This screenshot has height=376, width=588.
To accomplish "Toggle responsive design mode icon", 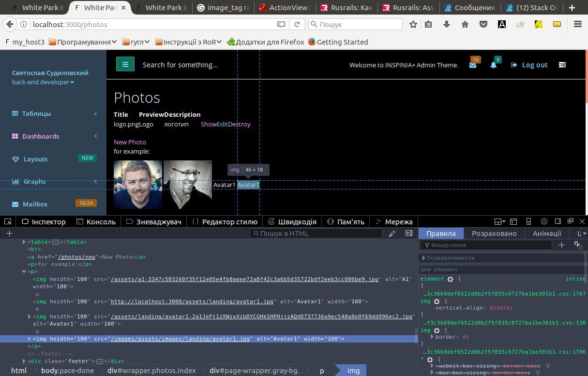I will (528, 221).
